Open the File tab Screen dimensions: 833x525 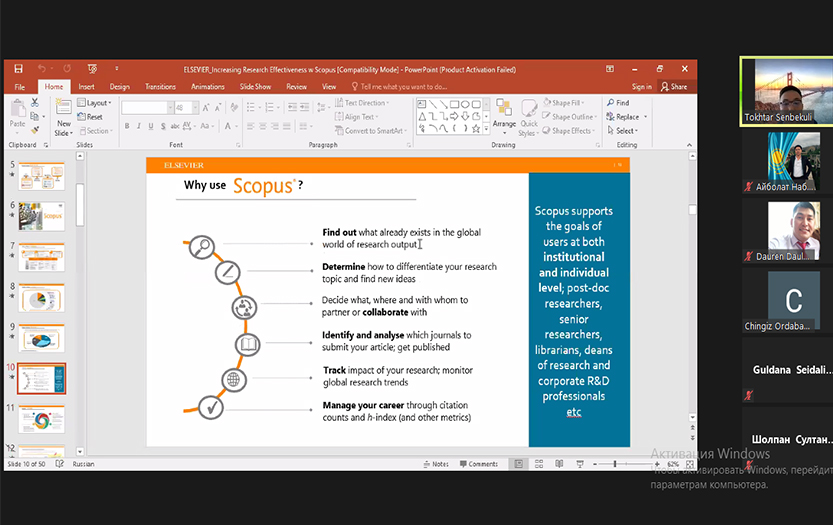[x=20, y=87]
